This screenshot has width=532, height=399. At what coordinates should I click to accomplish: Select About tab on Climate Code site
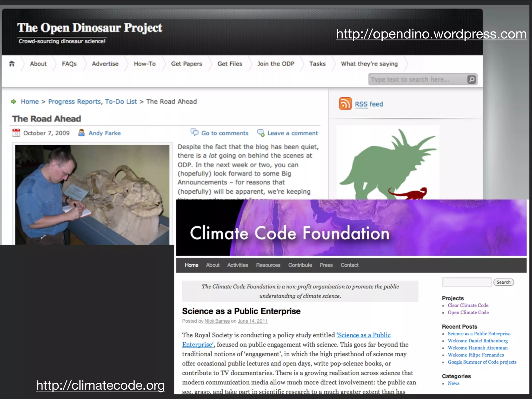point(213,265)
